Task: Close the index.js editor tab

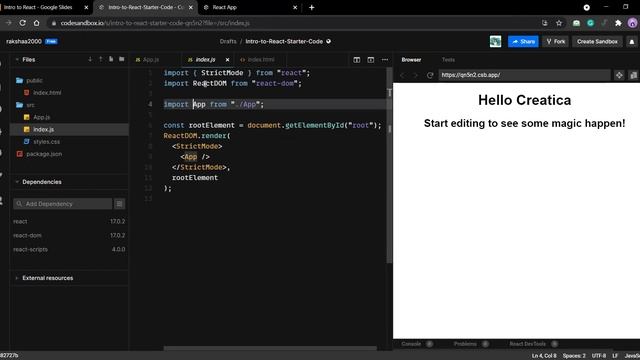Action: [x=227, y=60]
